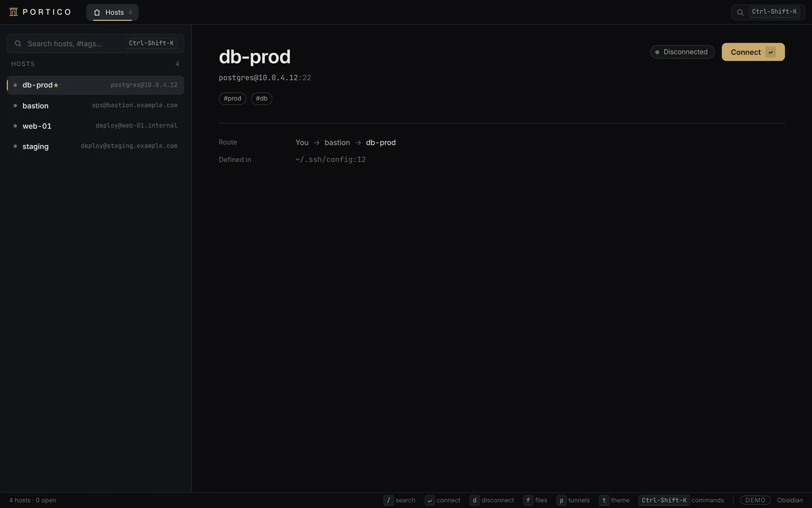The image size is (812, 508).
Task: Click the top-right Ctrl-Shift-K shortcut badge
Action: tap(774, 12)
